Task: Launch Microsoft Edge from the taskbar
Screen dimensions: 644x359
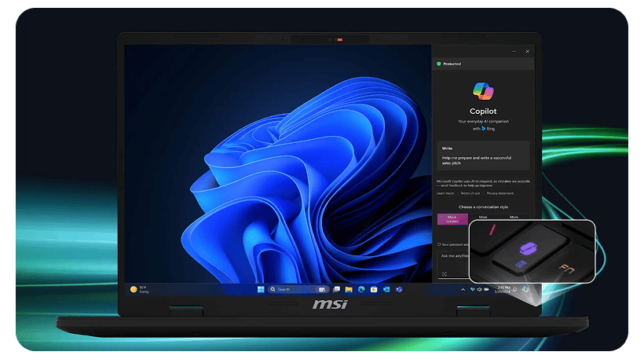Action: (361, 289)
